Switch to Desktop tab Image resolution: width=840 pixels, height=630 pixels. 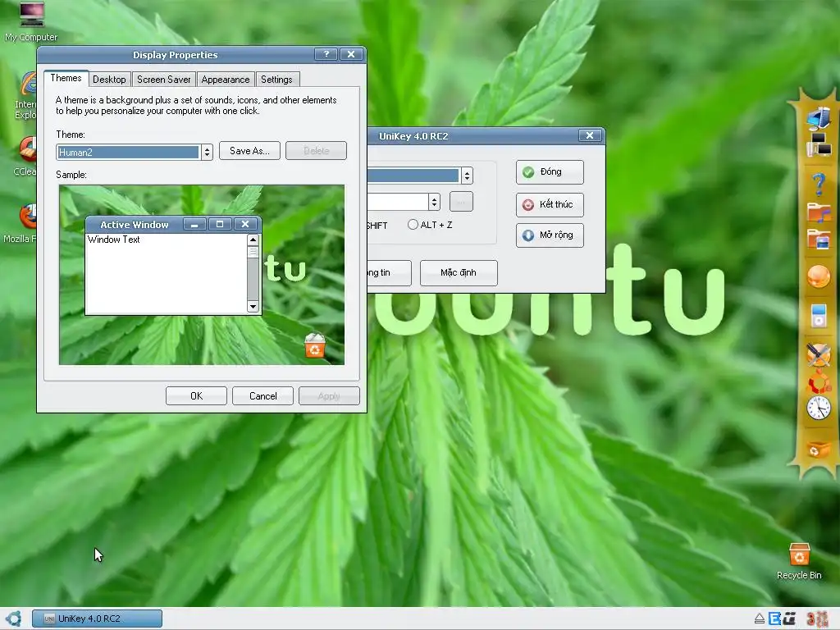(x=109, y=80)
